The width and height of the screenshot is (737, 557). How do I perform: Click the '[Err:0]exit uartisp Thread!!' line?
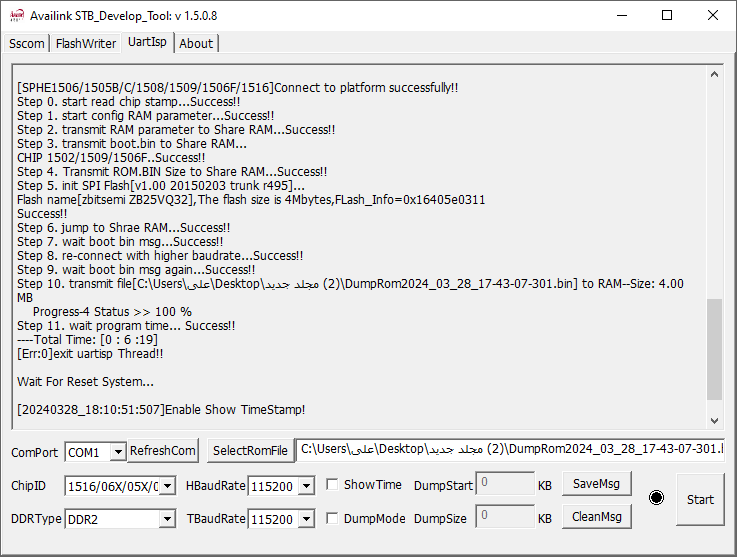point(90,354)
